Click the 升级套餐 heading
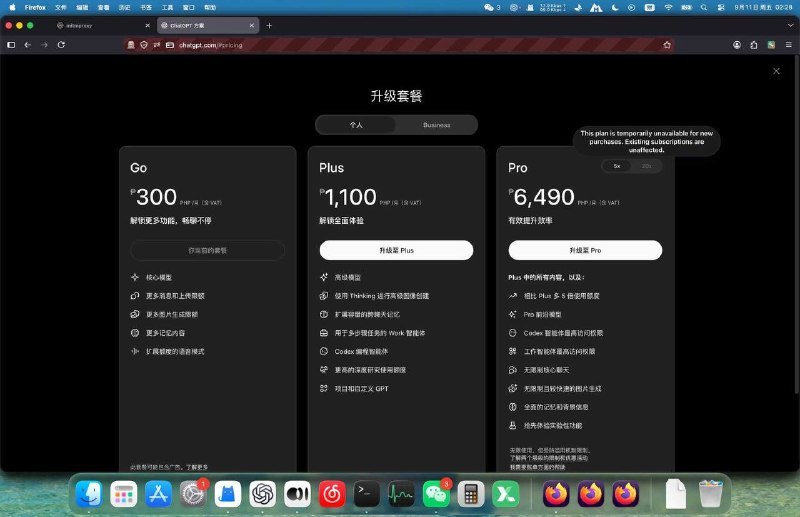This screenshot has height=517, width=800. click(x=396, y=96)
